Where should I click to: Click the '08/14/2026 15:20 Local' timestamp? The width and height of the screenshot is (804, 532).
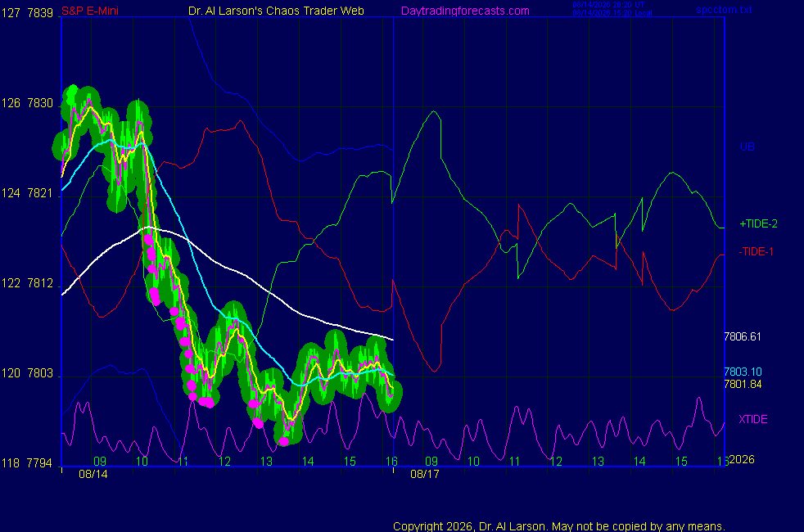pos(612,13)
